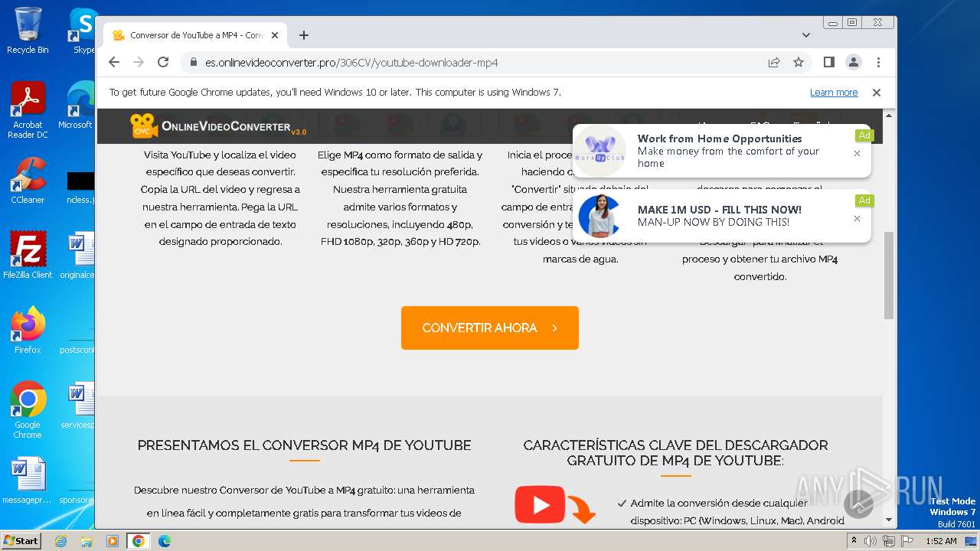Click the scroll down arrow of page

click(x=889, y=520)
